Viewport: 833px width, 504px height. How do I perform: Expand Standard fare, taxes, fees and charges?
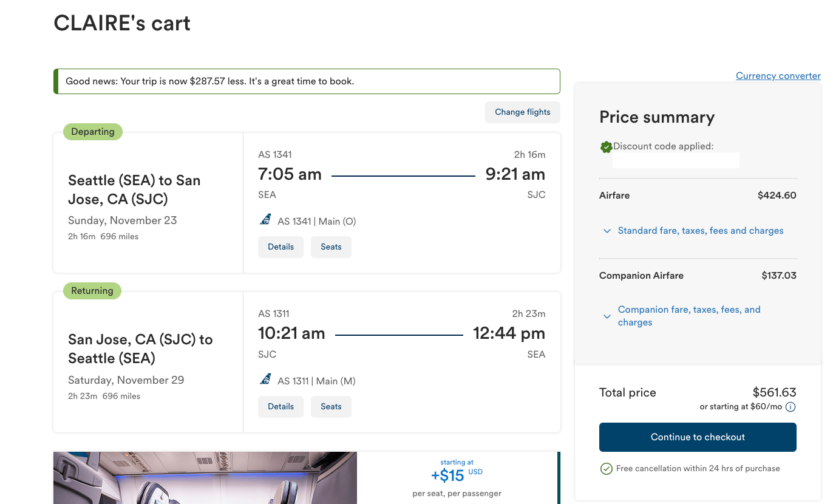(x=700, y=231)
